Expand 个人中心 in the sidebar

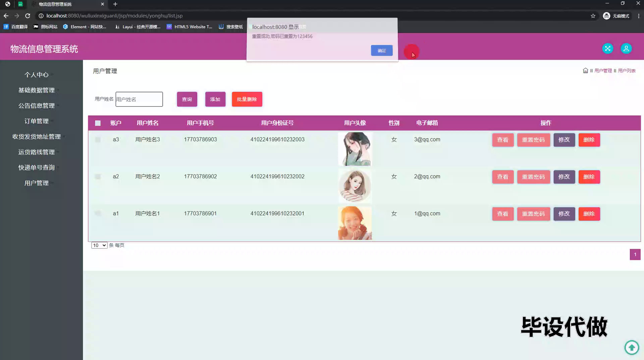tap(37, 75)
